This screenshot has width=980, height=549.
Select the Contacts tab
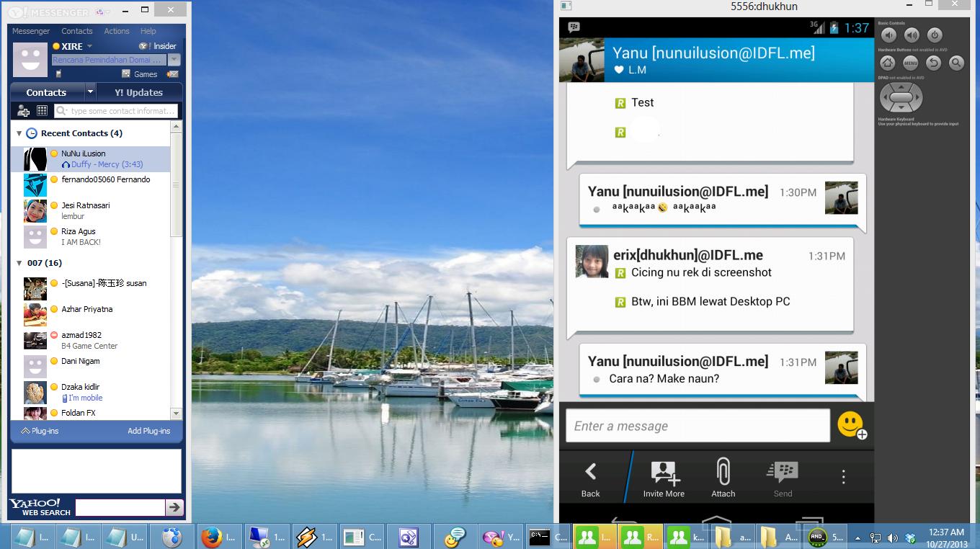click(46, 92)
